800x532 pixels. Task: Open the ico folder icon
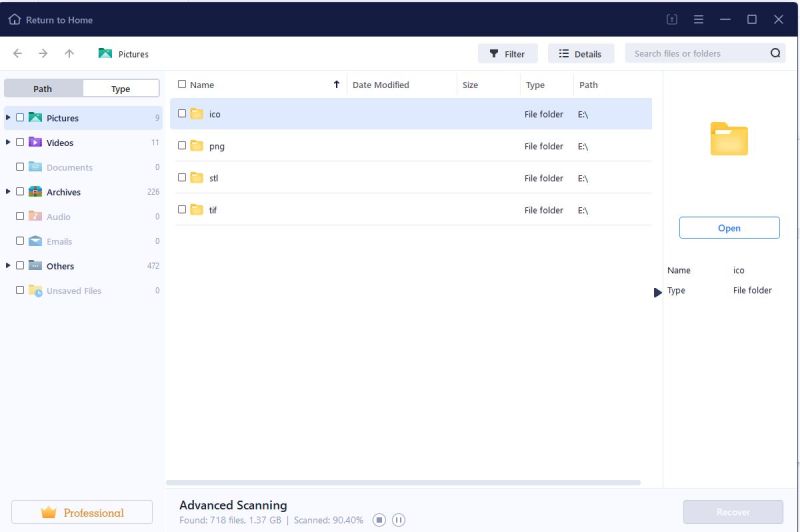pos(197,114)
